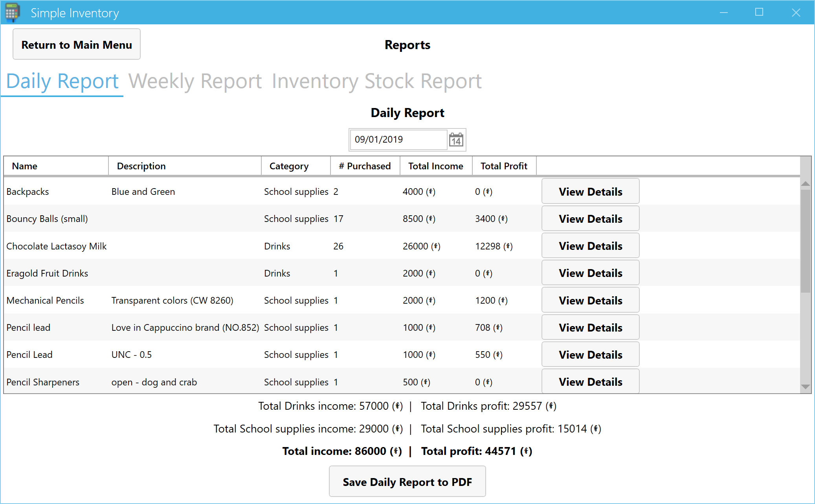Viewport: 815px width, 504px height.
Task: Close the Simple Inventory window
Action: (796, 13)
